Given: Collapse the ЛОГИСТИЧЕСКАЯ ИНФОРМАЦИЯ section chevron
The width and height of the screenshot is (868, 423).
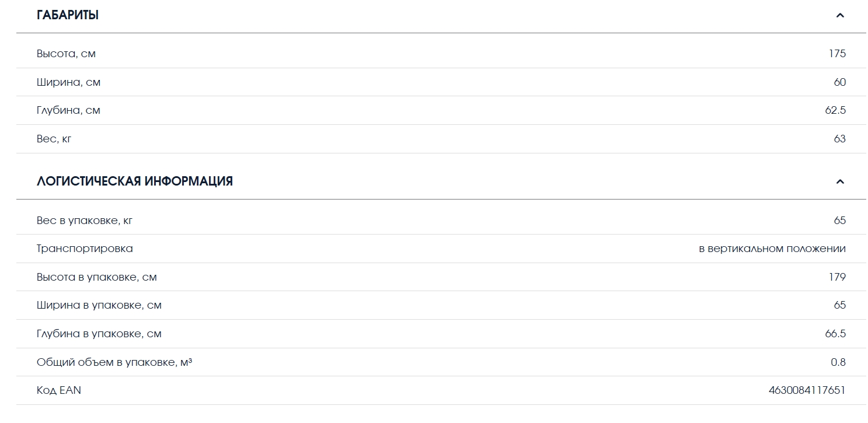Looking at the screenshot, I should (840, 181).
